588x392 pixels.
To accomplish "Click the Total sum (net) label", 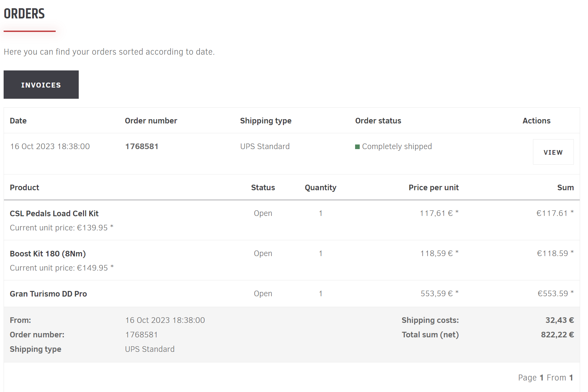I will tap(430, 335).
